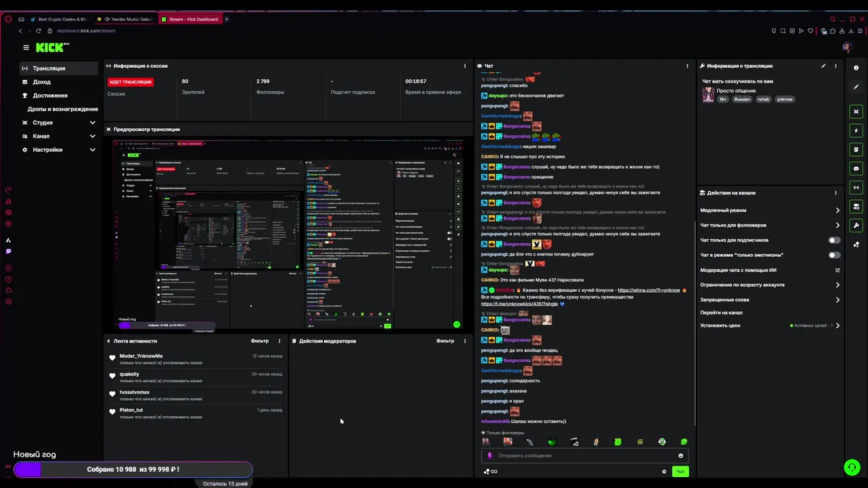The image size is (868, 488).
Task: Select Трансляция in left sidebar
Action: 59,68
